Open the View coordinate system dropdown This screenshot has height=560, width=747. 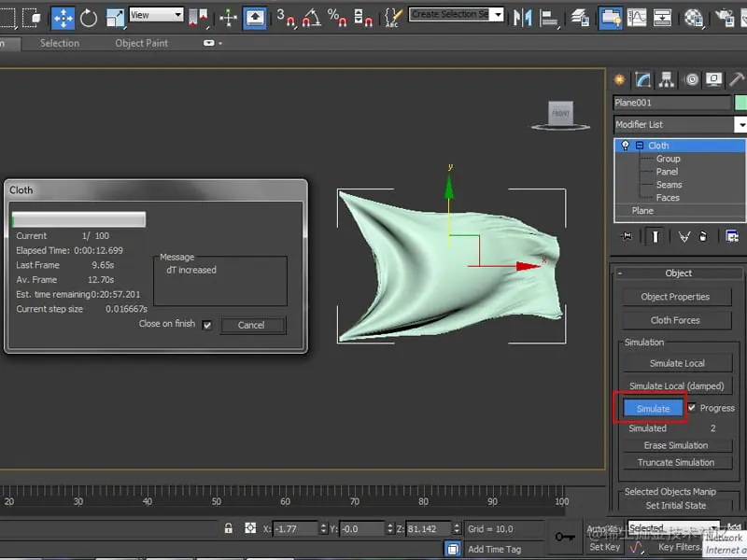[156, 15]
